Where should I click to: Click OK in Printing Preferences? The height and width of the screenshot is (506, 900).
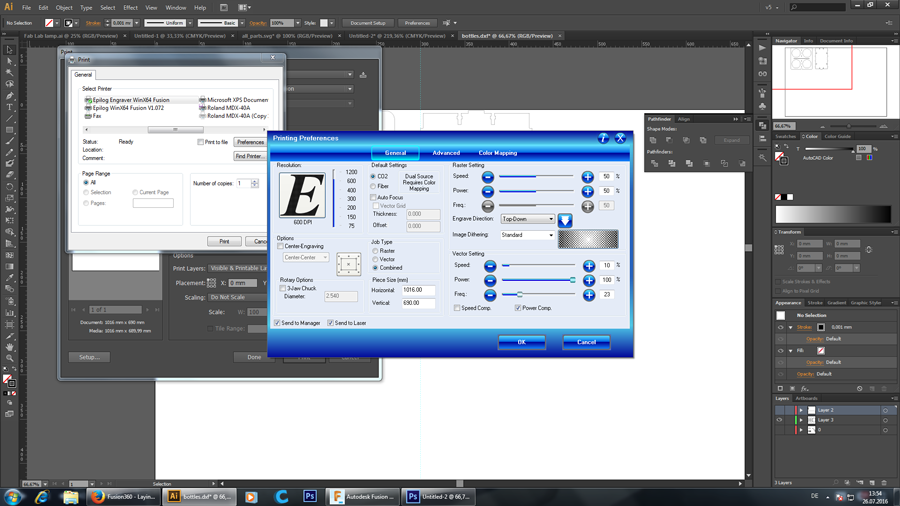(522, 342)
